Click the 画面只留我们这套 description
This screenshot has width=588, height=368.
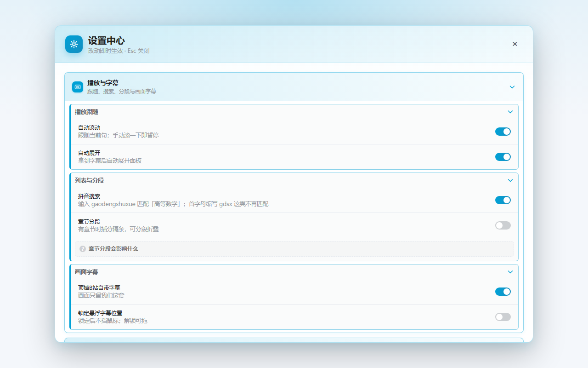(101, 295)
